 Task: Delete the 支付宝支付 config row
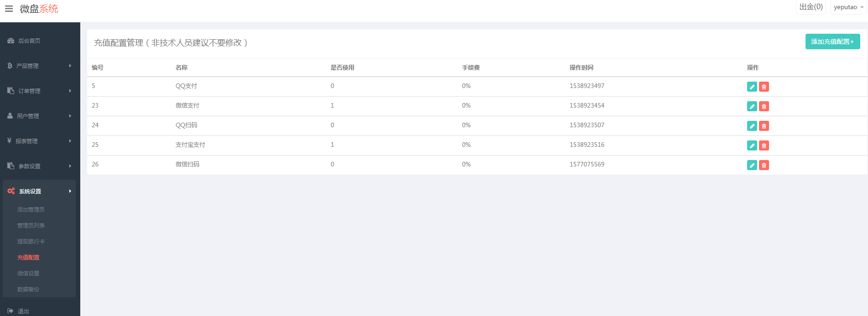pyautogui.click(x=764, y=145)
